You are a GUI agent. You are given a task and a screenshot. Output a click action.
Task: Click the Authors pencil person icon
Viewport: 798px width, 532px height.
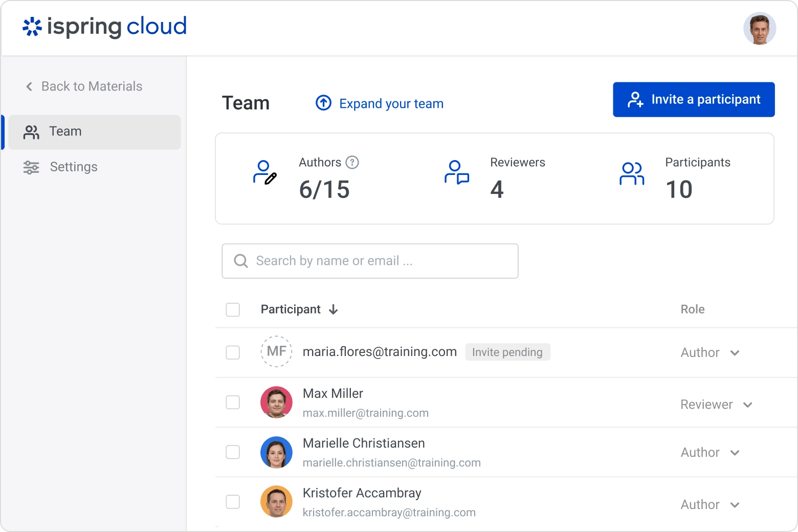pos(265,172)
